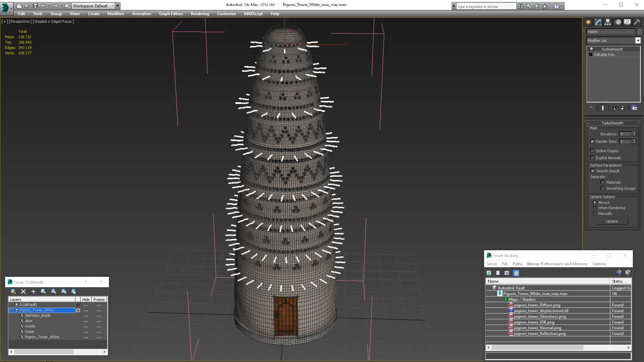Select Manually update option
The width and height of the screenshot is (644, 362).
point(595,213)
